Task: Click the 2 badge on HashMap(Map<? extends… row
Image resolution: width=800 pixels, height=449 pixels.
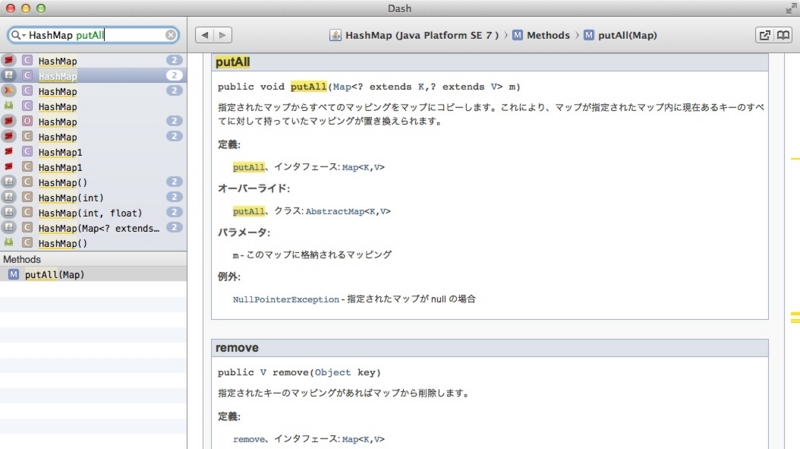Action: pyautogui.click(x=174, y=228)
